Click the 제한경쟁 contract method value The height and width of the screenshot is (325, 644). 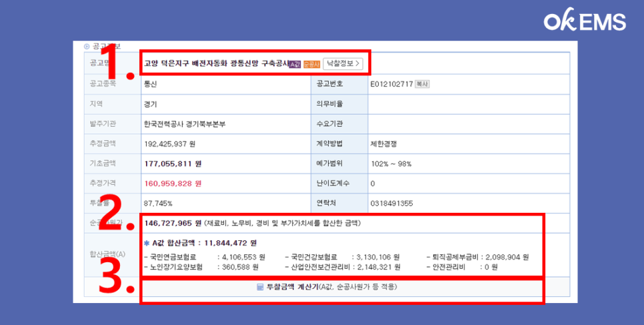pos(383,144)
